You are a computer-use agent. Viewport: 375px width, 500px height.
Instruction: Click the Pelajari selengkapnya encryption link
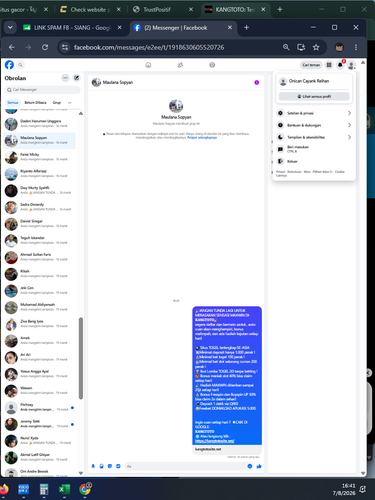(202, 137)
